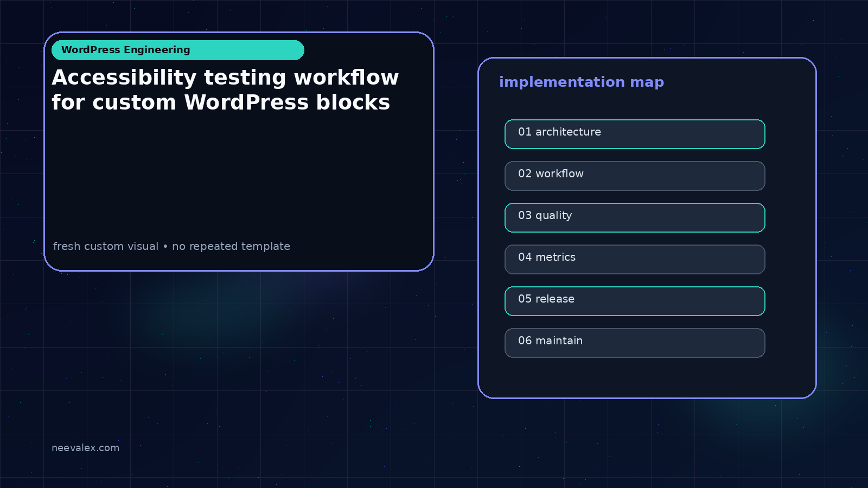The image size is (868, 488).
Task: Open the neevalex.com link
Action: pos(85,448)
